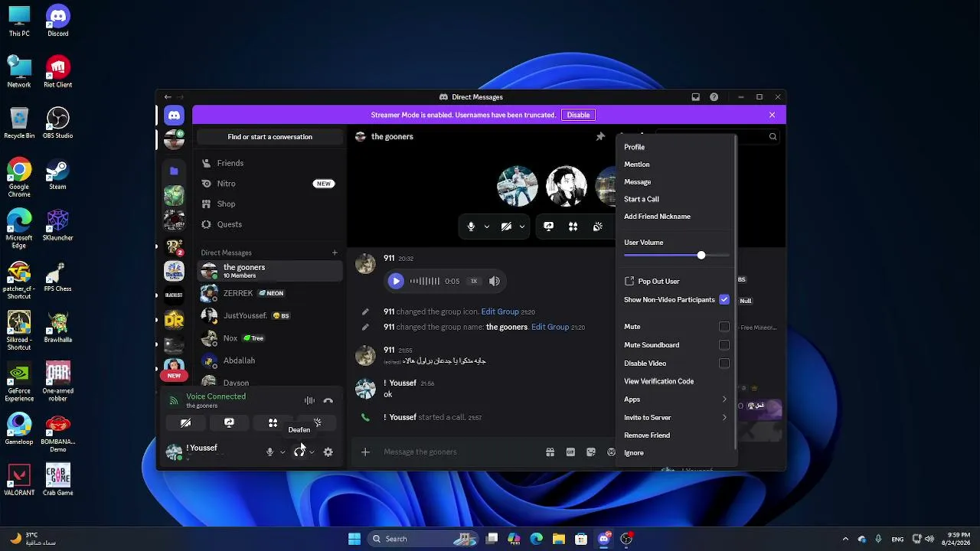Check the Disable Video checkbox
The image size is (980, 551).
(724, 364)
